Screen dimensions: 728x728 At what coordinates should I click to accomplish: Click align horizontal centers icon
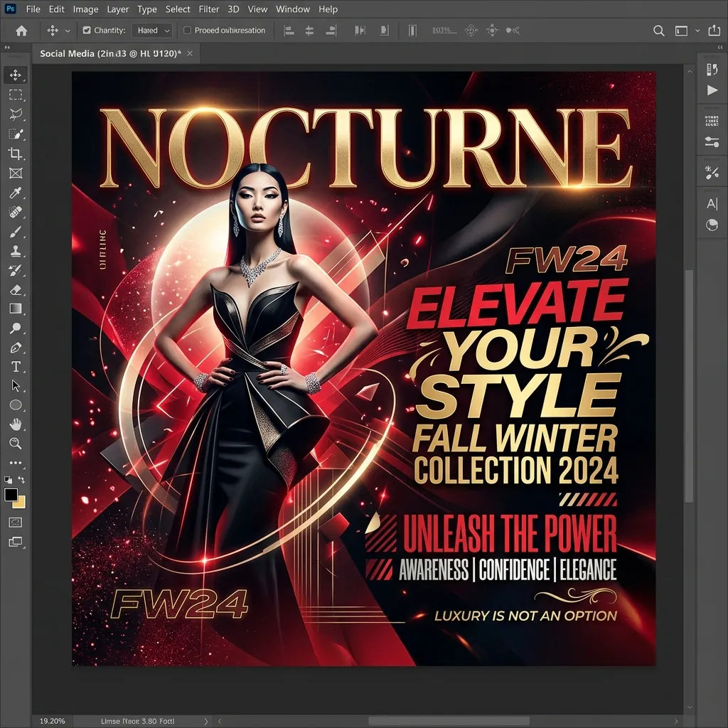309,31
